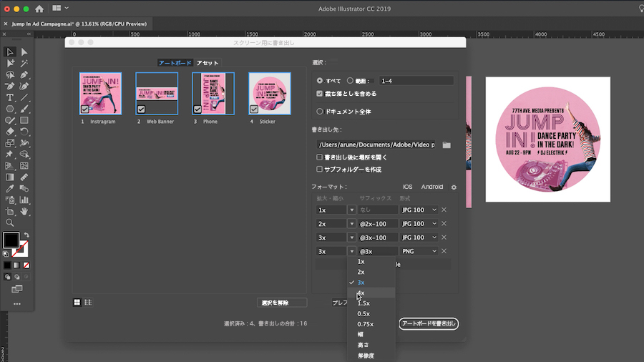
Task: Open the workspace layout switcher dropdown
Action: (x=60, y=8)
